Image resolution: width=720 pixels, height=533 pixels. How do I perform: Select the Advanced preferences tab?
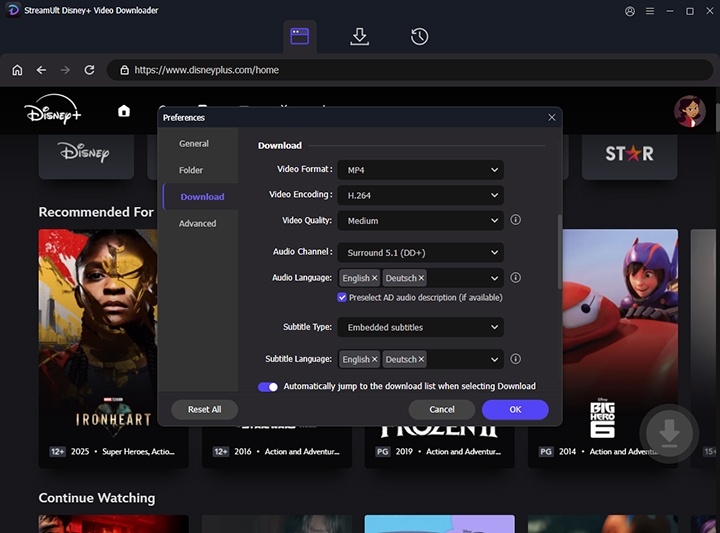[197, 224]
